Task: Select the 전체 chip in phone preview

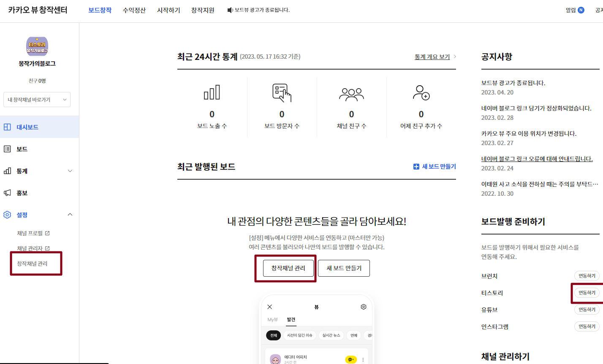Action: pyautogui.click(x=273, y=335)
